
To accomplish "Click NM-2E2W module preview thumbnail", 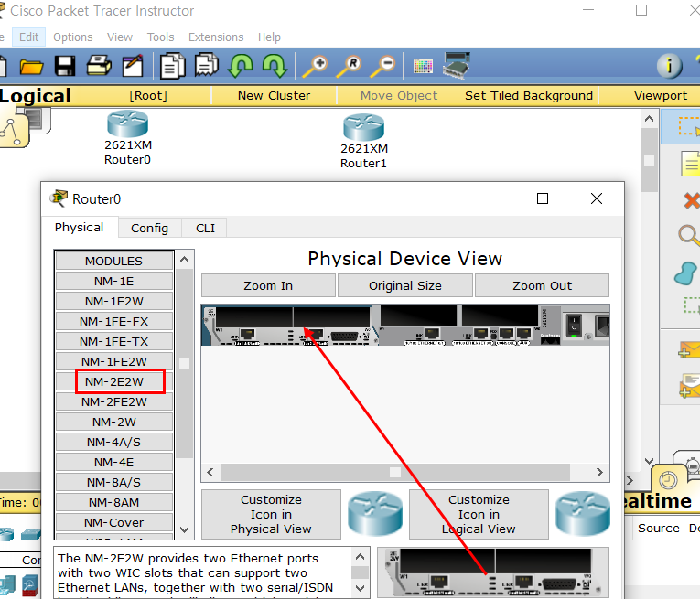I will (493, 572).
